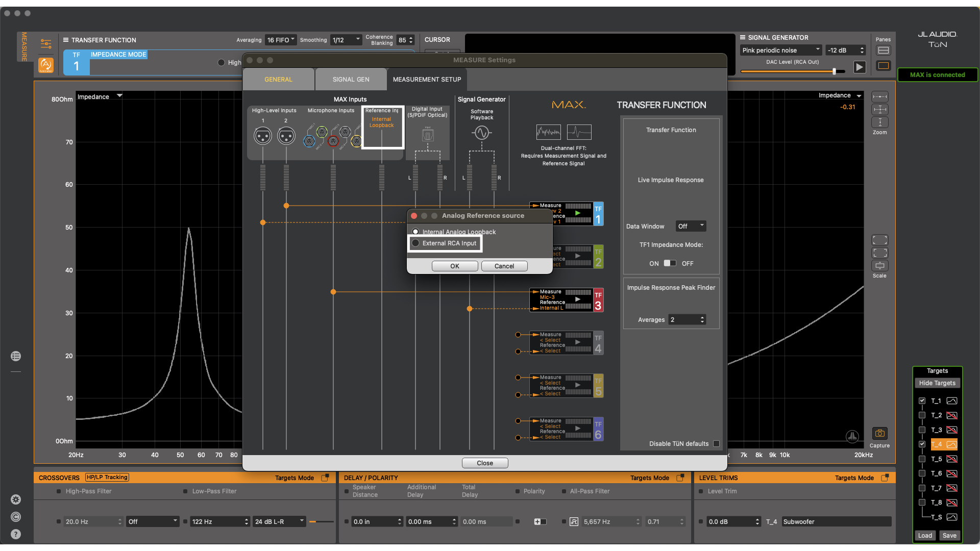Adjust the DAC Level RCA Out slider
Screen dimensions: 980x551
click(834, 71)
